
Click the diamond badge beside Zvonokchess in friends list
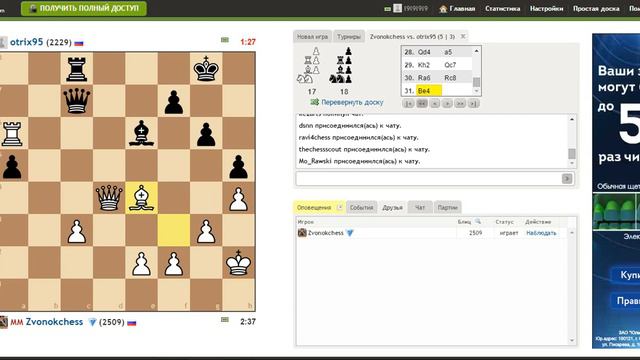[x=350, y=233]
